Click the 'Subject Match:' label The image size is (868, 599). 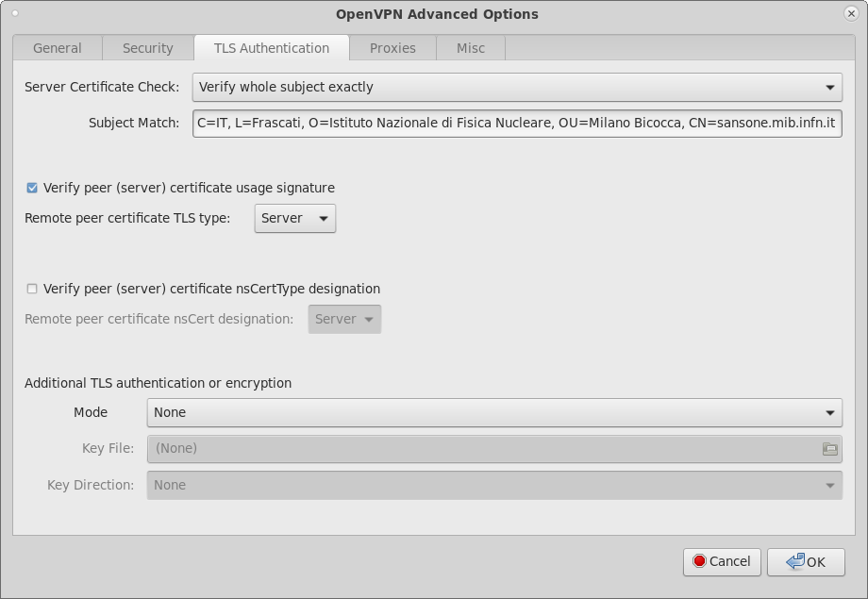coord(134,123)
